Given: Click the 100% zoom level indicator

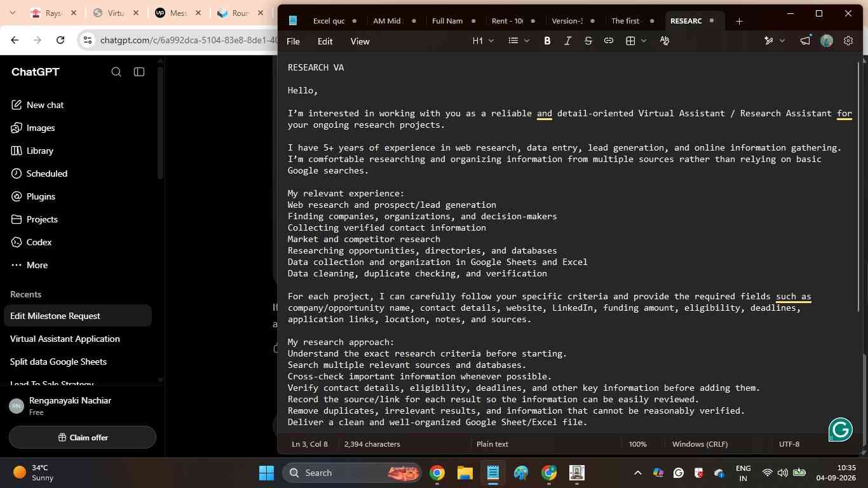Looking at the screenshot, I should click(x=637, y=444).
